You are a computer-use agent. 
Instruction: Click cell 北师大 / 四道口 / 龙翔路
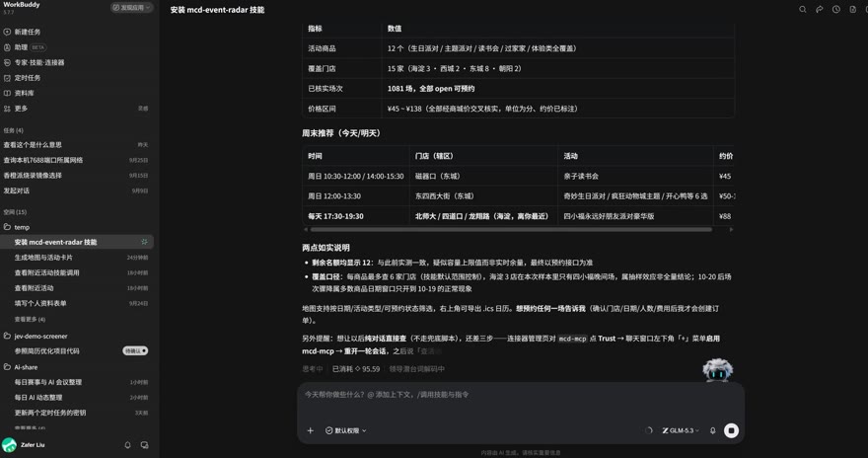(481, 216)
